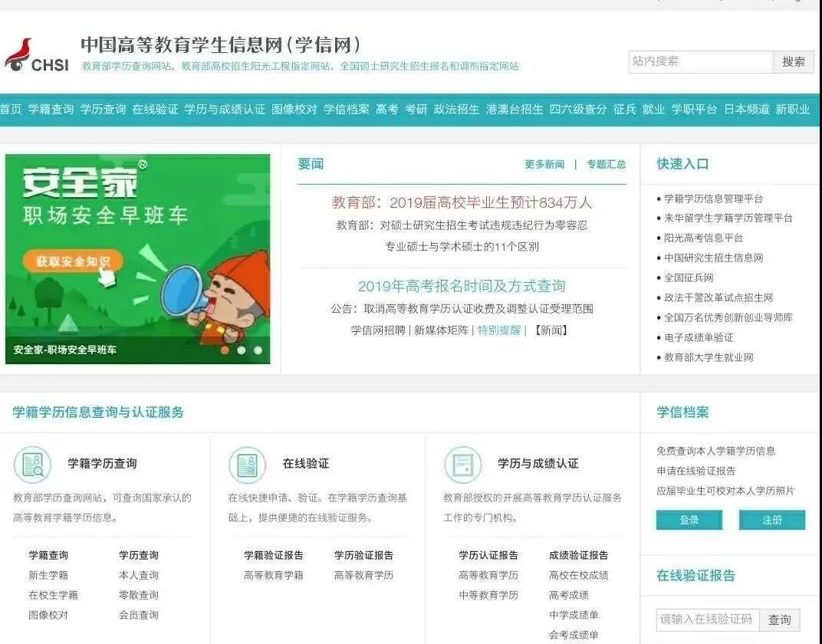Open 新职业 navigation item
This screenshot has width=822, height=644.
(793, 110)
